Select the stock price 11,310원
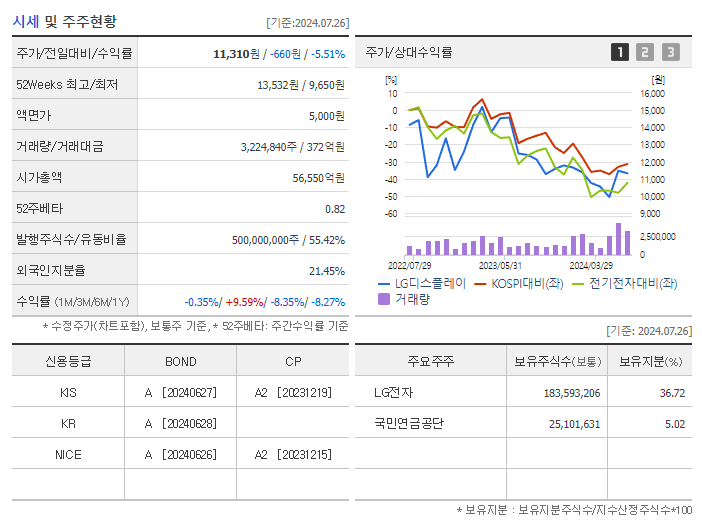 point(236,54)
